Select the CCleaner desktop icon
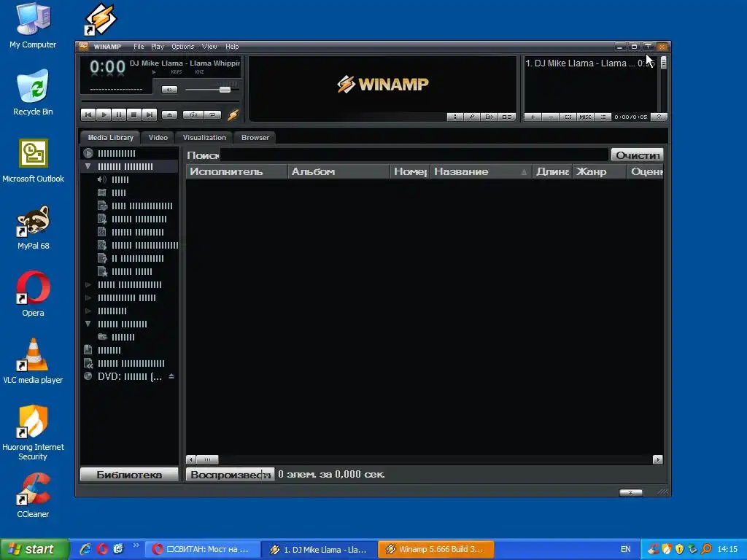Screen dimensions: 747x560 [33, 495]
